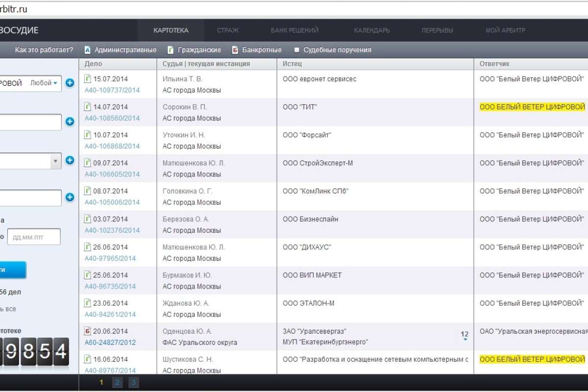The width and height of the screenshot is (588, 392).
Task: Click plaintiff ООО "ТИТ"
Action: [300, 107]
